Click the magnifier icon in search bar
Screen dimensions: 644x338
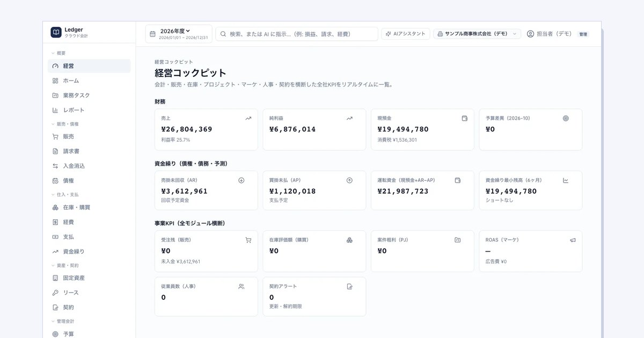(x=223, y=34)
